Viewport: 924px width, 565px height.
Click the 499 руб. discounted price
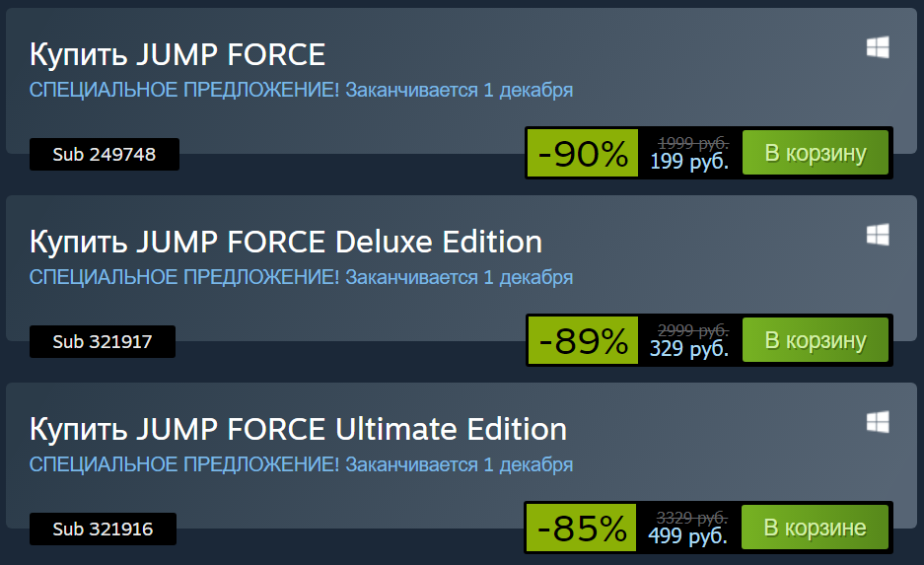tap(687, 535)
